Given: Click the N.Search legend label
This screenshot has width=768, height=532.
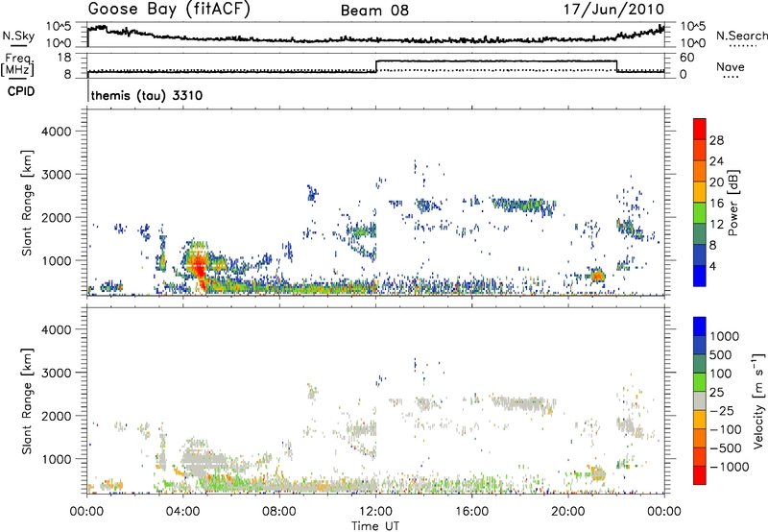Looking at the screenshot, I should point(742,36).
